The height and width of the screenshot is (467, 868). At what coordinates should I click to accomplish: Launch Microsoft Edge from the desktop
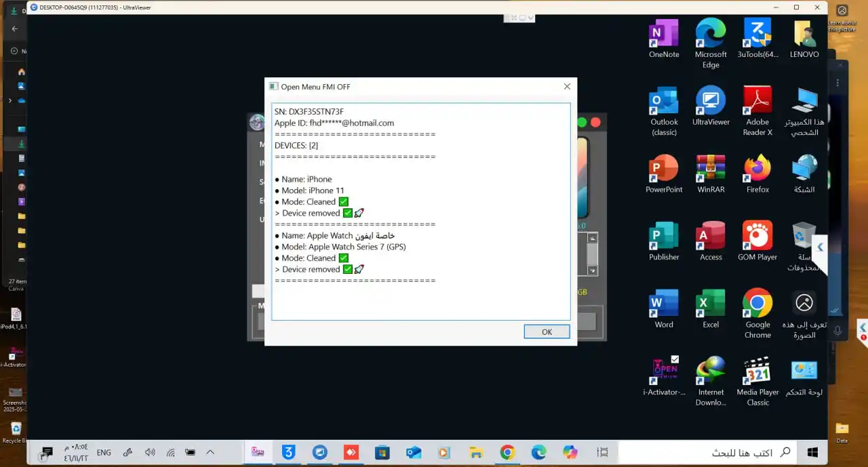pos(711,43)
